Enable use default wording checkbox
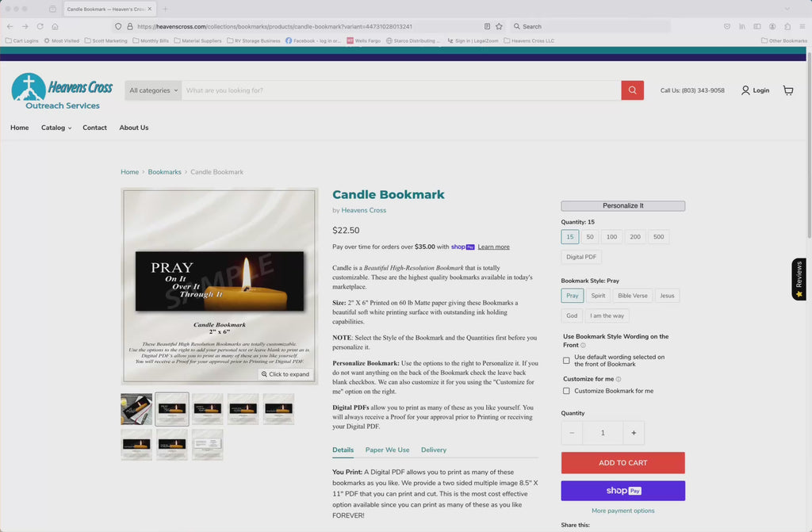 [x=566, y=361]
